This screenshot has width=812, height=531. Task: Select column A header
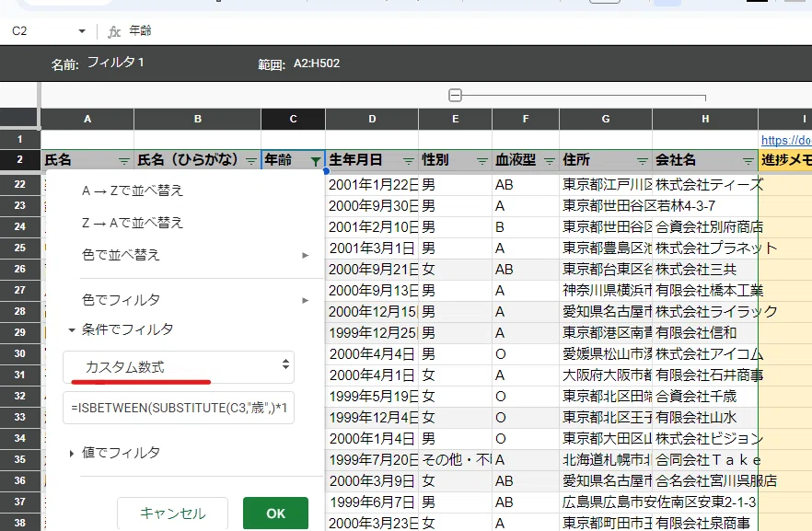coord(87,119)
